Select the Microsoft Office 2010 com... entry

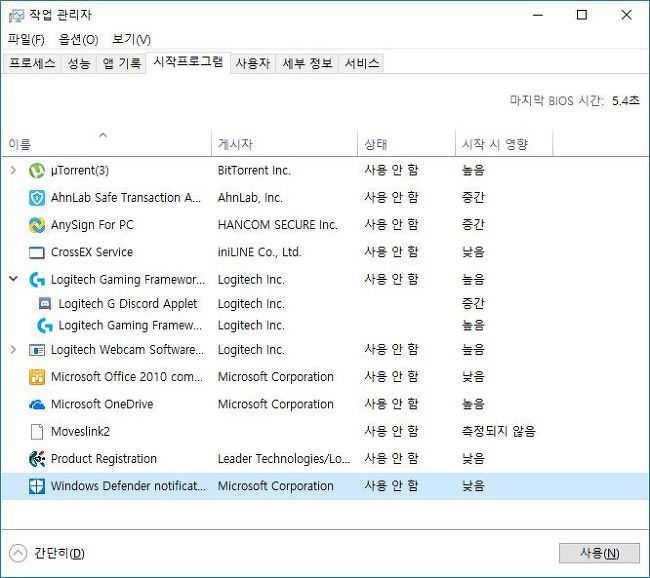click(127, 377)
